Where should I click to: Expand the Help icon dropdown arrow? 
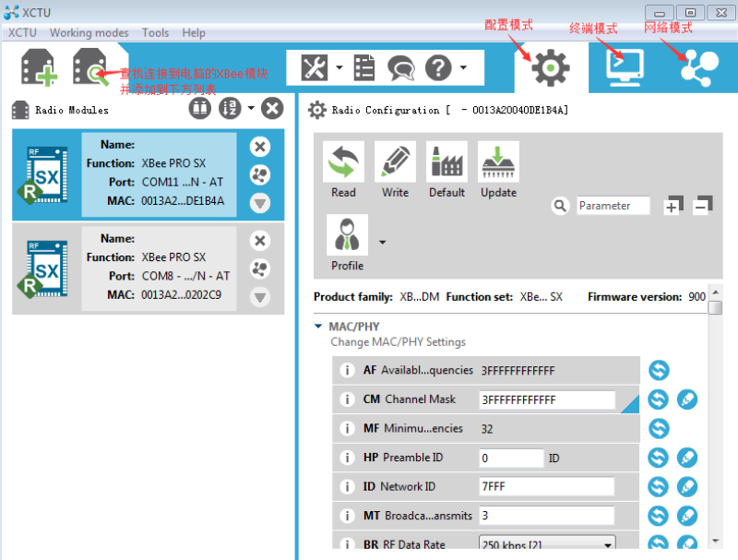[464, 67]
